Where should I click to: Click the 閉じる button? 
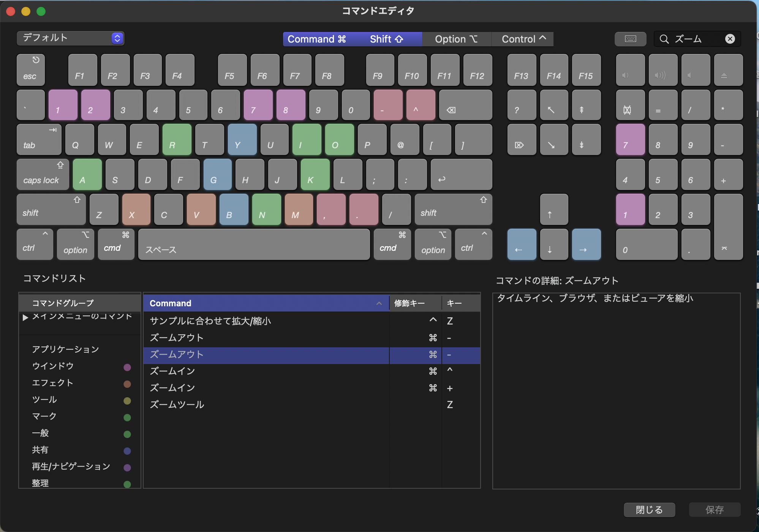pos(649,510)
